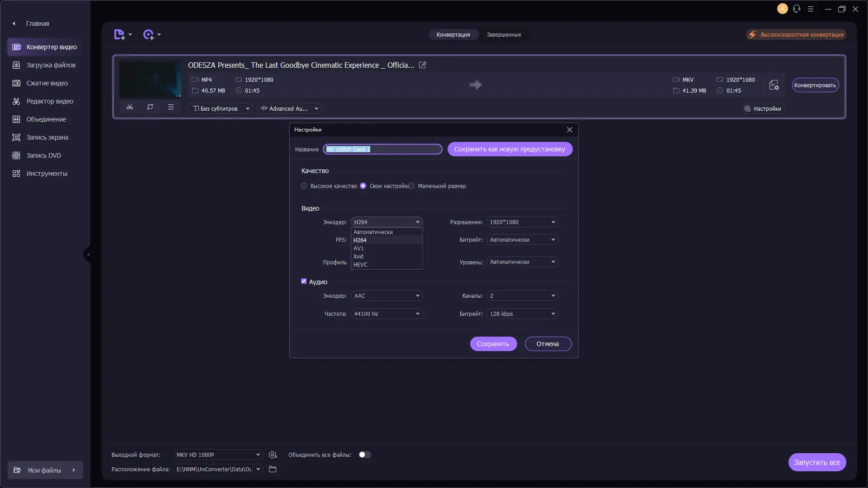Switch to the Completed tab
The height and width of the screenshot is (488, 868).
pos(504,34)
